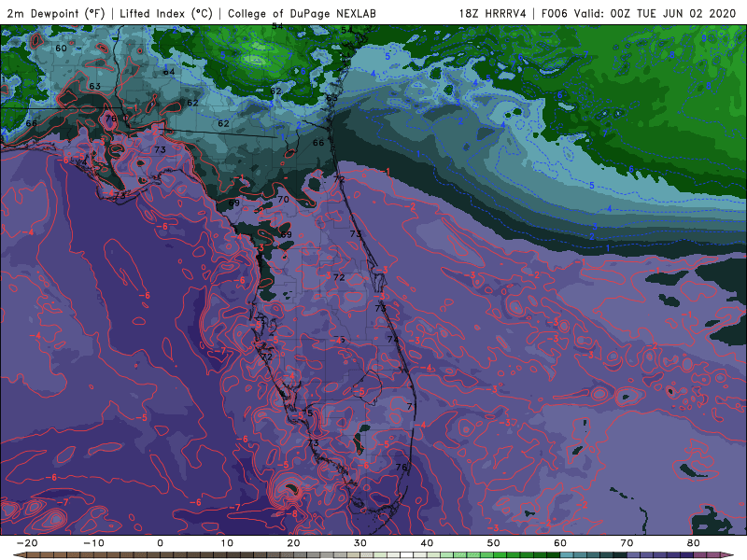The height and width of the screenshot is (560, 747).
Task: Click the "F006" forecast hour text
Action: (x=555, y=13)
